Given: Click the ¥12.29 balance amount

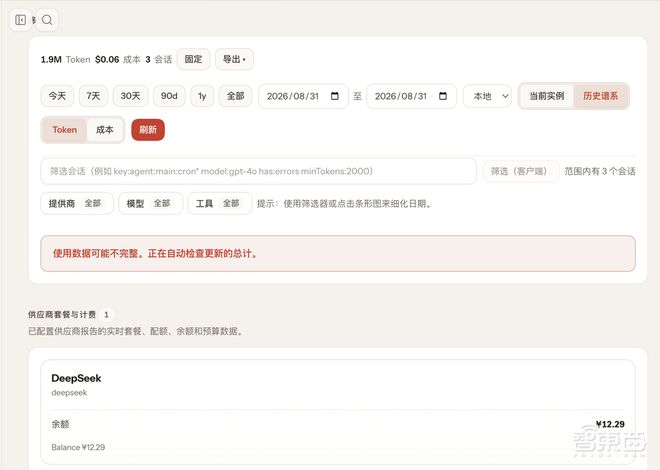Looking at the screenshot, I should click(610, 424).
